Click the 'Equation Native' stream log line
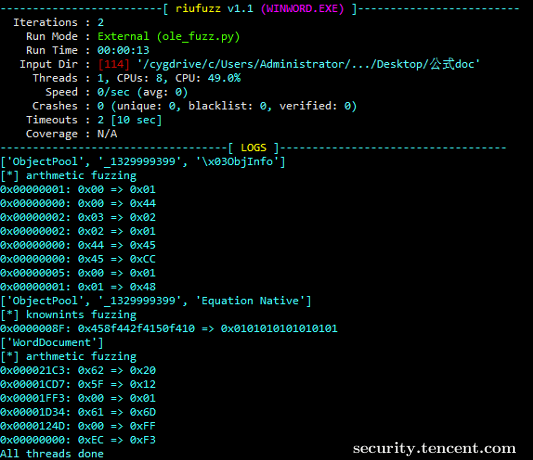This screenshot has height=460, width=533. pos(156,301)
